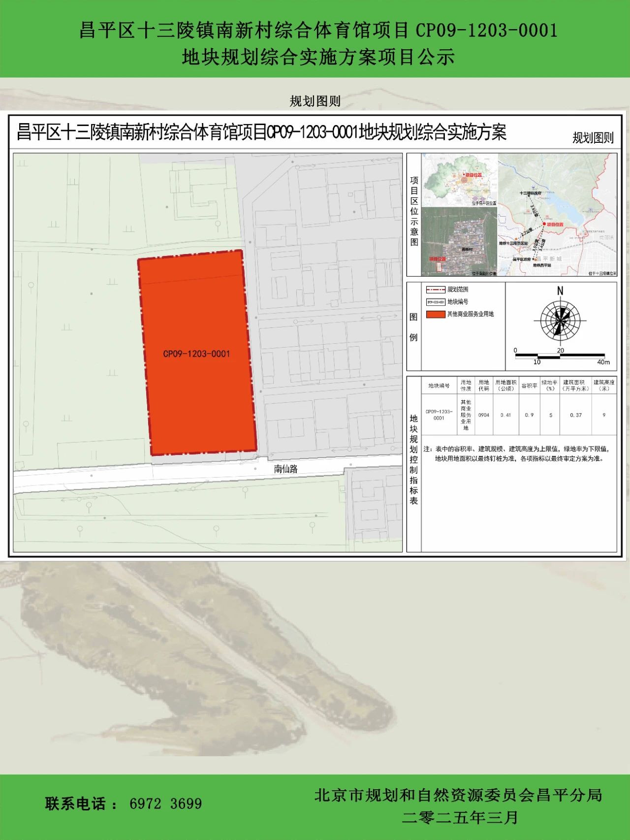Click the 北京市规划和自然资源委员会昌平分局 footer text
The image size is (630, 840).
[x=458, y=795]
